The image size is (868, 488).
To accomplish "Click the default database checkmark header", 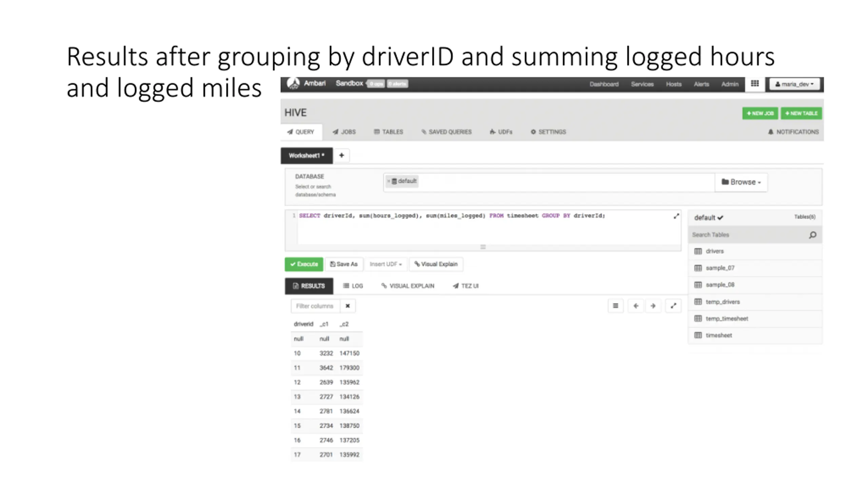I will pos(709,218).
